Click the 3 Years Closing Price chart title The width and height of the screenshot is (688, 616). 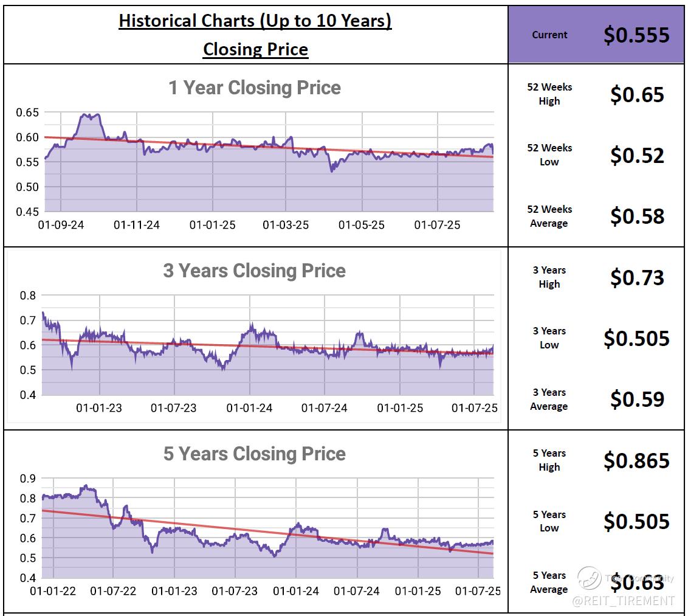click(254, 271)
